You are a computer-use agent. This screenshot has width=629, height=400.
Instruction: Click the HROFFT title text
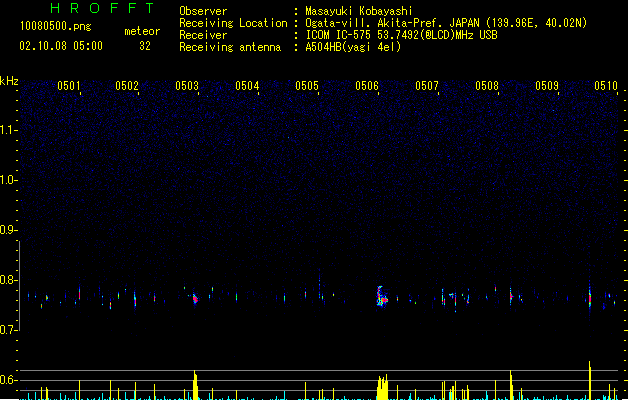(103, 8)
